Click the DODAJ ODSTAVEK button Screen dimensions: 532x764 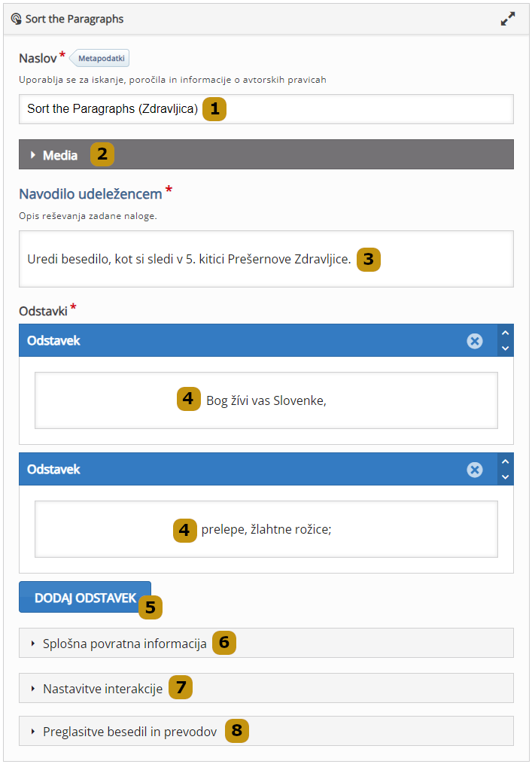pos(85,598)
